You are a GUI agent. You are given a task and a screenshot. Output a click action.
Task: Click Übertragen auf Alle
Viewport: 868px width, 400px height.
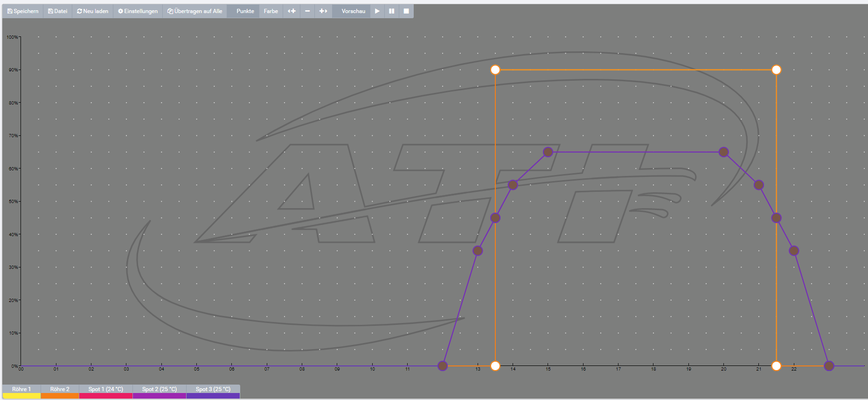tap(194, 11)
